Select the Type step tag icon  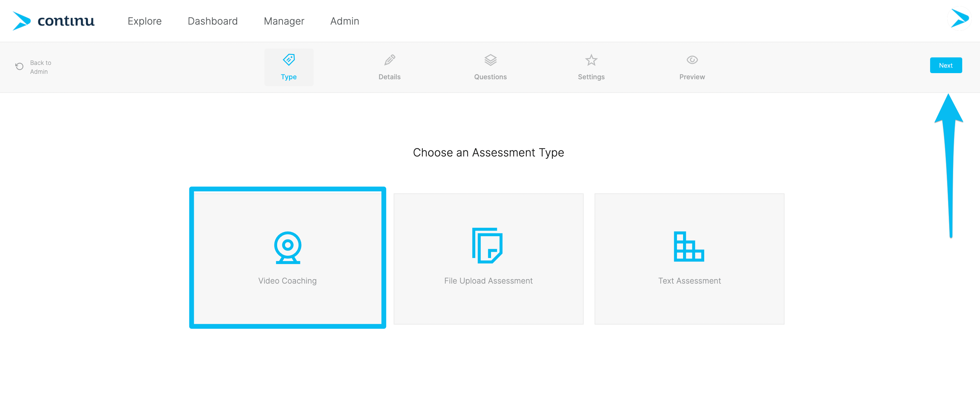click(289, 60)
